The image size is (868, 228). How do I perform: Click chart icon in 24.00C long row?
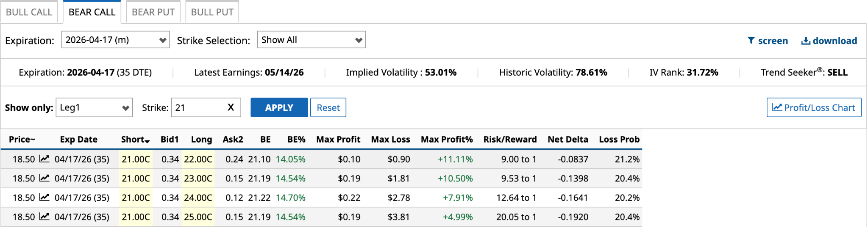[44, 198]
